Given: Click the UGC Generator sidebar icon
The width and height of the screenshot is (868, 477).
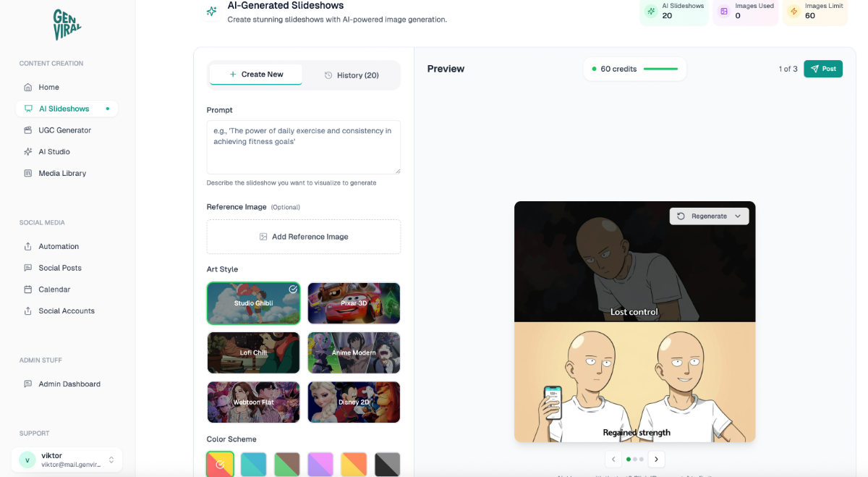Looking at the screenshot, I should [x=28, y=130].
